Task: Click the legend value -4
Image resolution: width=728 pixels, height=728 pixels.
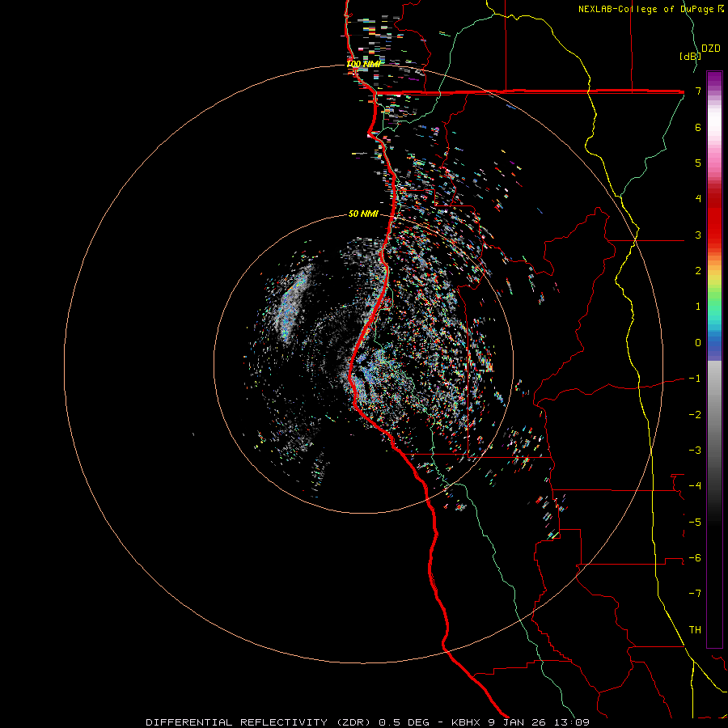Action: [695, 485]
